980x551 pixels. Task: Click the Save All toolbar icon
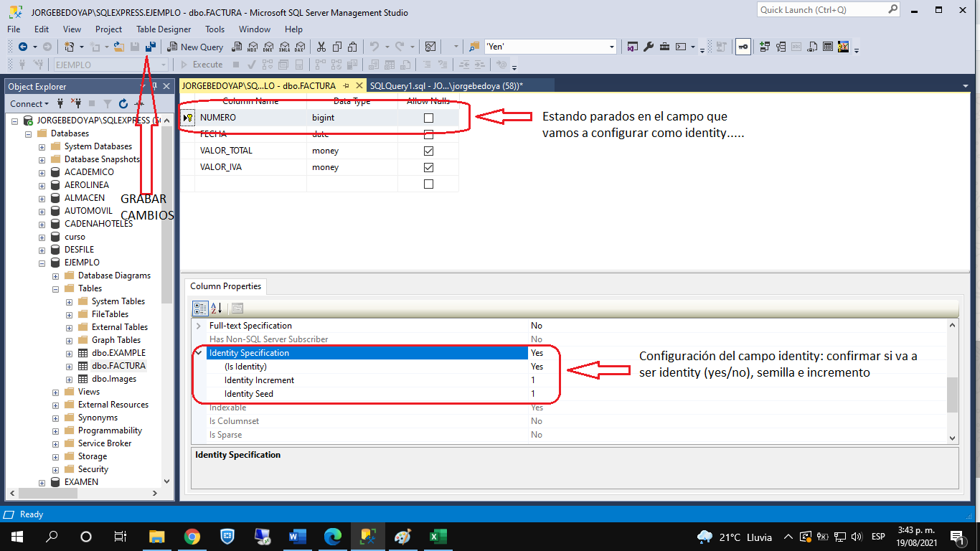point(151,47)
